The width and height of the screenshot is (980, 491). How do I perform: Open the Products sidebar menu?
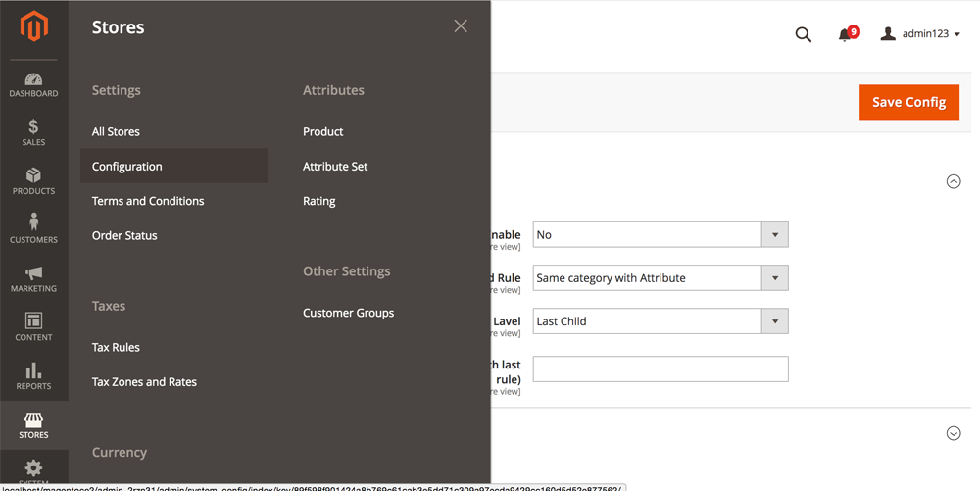tap(33, 181)
